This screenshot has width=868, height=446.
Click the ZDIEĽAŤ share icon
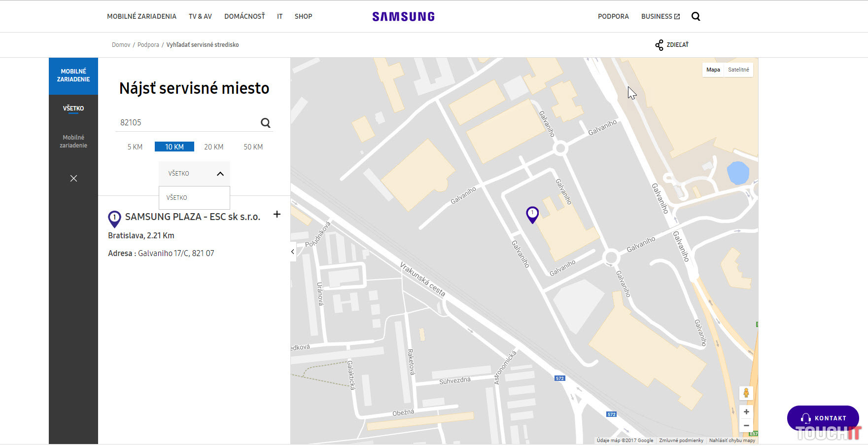(x=659, y=45)
